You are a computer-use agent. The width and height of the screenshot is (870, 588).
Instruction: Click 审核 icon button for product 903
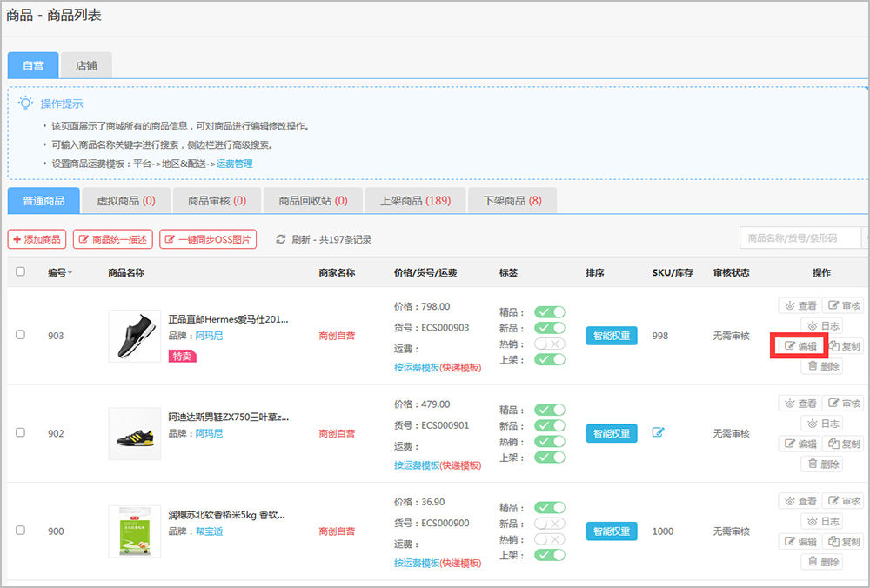click(843, 305)
